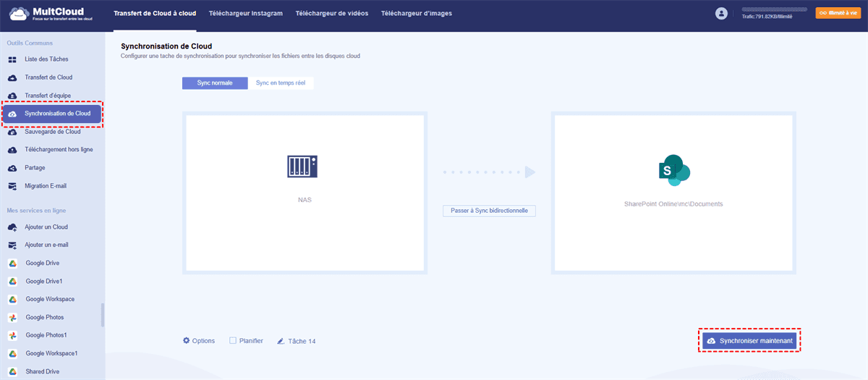This screenshot has height=380, width=868.
Task: Click the Options gear icon
Action: point(186,340)
